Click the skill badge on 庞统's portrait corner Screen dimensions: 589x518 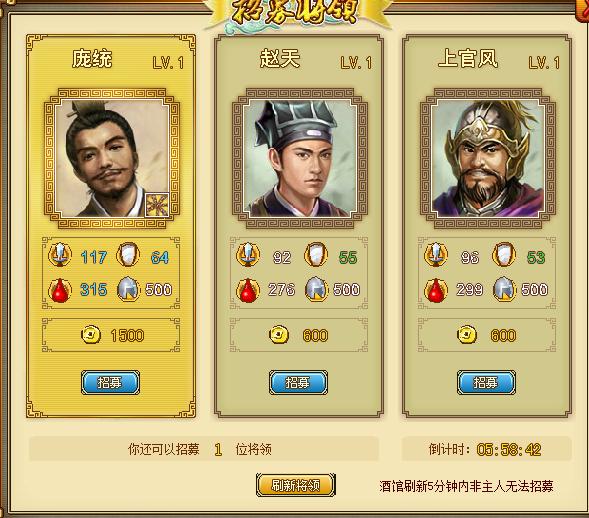157,205
